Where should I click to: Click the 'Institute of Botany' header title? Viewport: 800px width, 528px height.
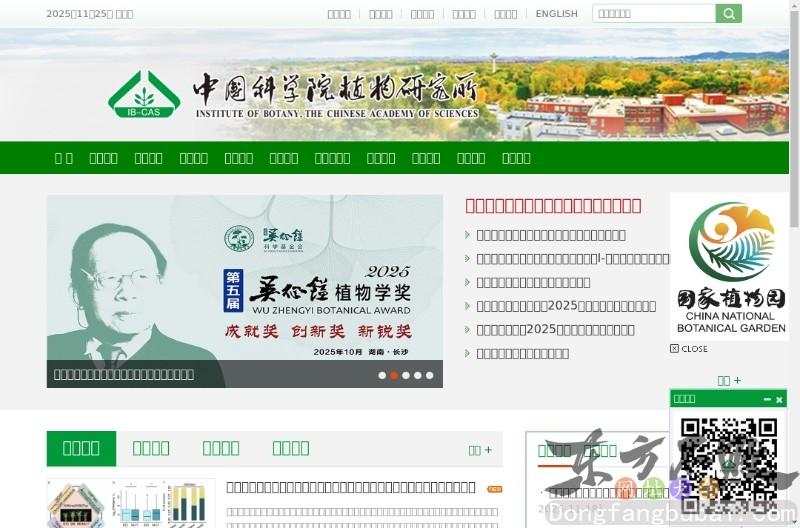(x=337, y=95)
